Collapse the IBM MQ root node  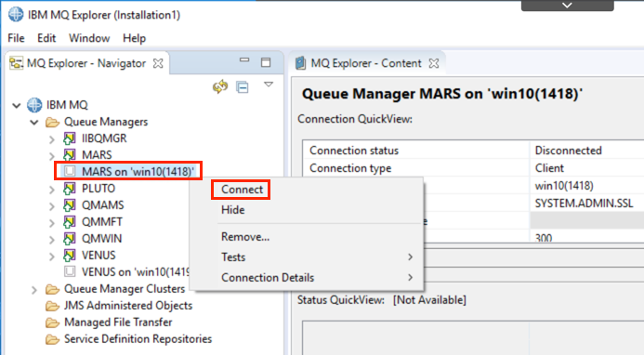click(17, 106)
